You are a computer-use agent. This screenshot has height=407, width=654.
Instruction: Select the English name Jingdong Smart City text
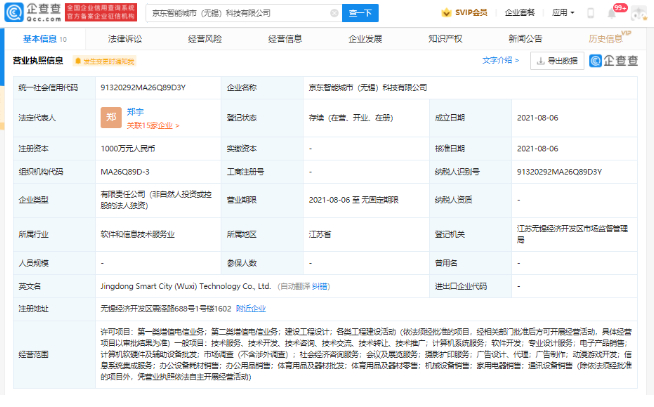click(x=186, y=286)
